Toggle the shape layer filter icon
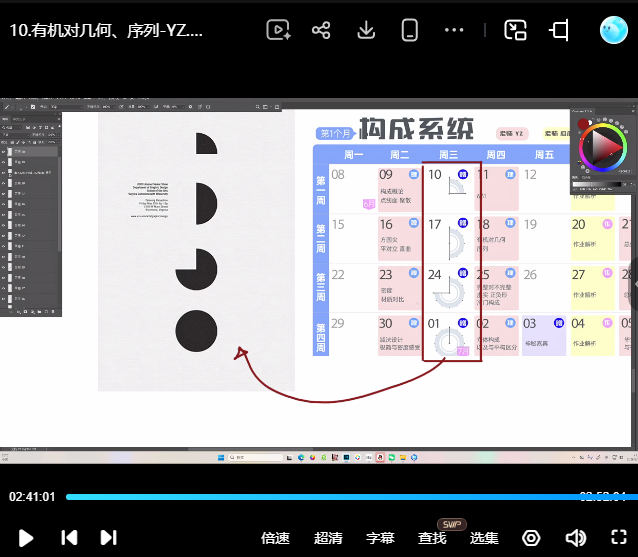Image resolution: width=638 pixels, height=557 pixels. tap(46, 127)
